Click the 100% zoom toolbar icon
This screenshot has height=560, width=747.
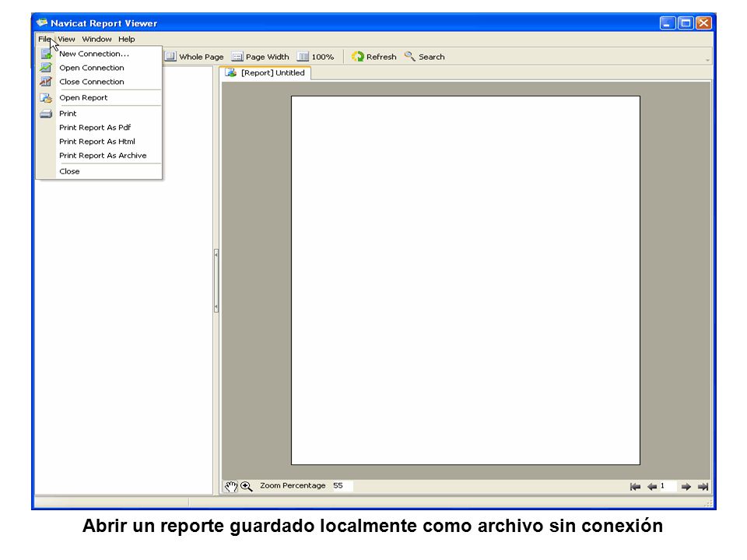coord(303,57)
